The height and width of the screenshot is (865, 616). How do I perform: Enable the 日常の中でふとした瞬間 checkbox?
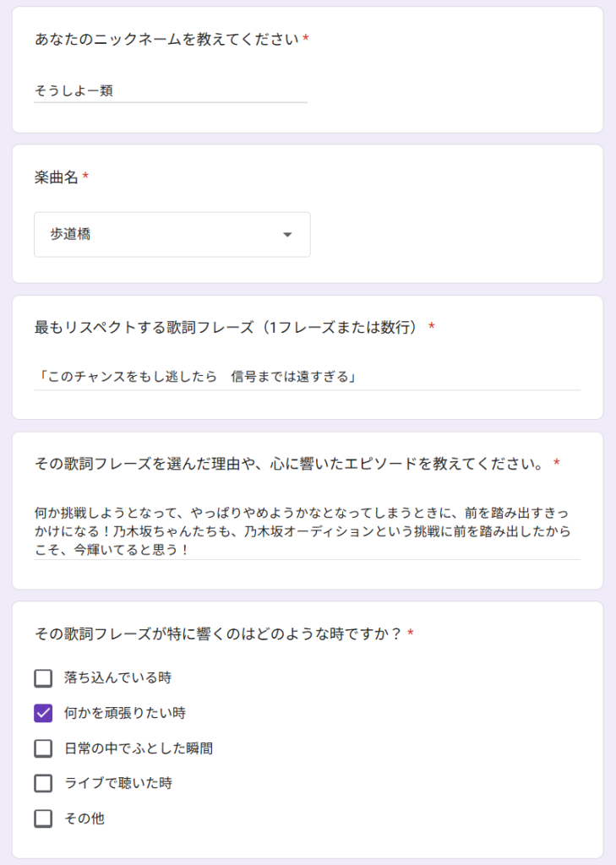click(43, 748)
